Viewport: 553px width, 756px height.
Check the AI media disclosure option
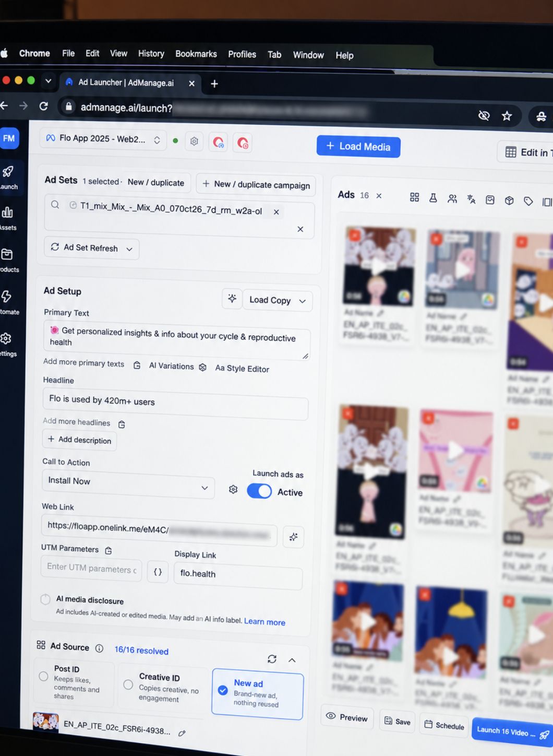pos(45,599)
